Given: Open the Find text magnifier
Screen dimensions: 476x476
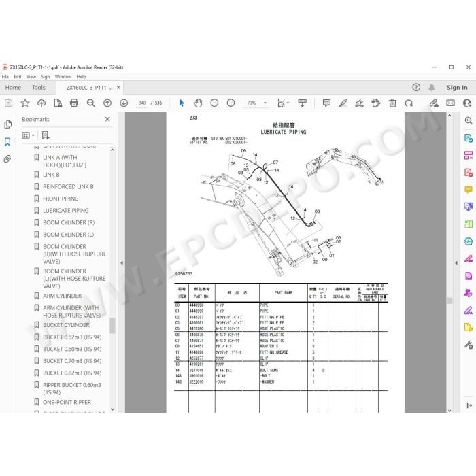Looking at the screenshot, I should coord(90,103).
